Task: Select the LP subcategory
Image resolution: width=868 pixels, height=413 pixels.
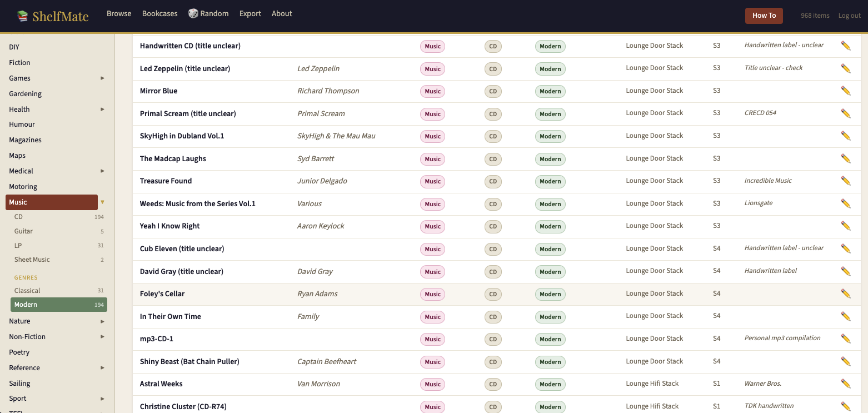Action: 59,246
